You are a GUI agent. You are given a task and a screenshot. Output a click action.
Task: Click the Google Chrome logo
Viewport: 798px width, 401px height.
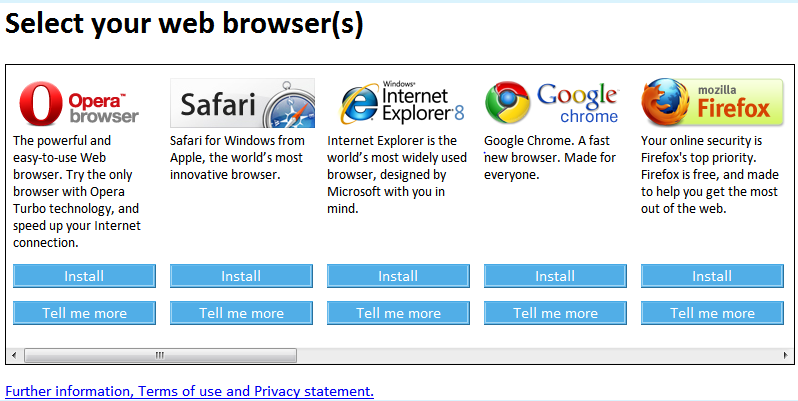point(552,103)
